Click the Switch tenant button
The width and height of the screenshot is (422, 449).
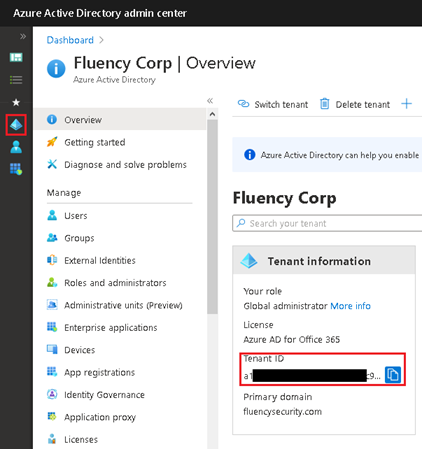tap(273, 104)
